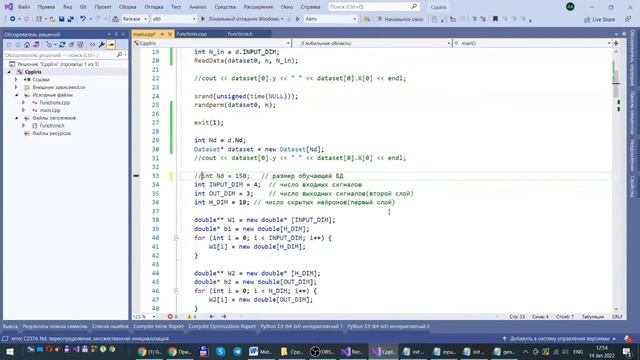This screenshot has width=640, height=360.
Task: Collapse the Исходные файлы folder
Action: tap(17, 95)
